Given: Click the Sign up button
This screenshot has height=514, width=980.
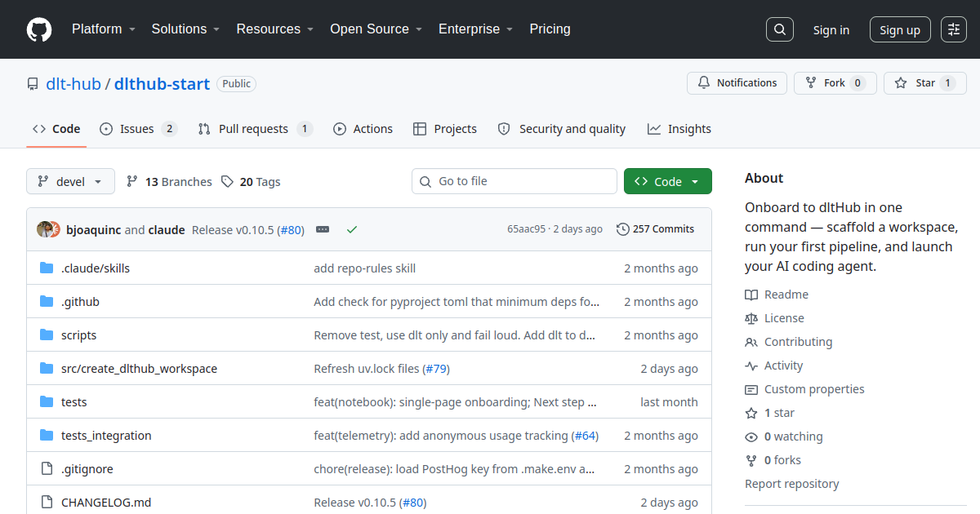Looking at the screenshot, I should click(900, 30).
